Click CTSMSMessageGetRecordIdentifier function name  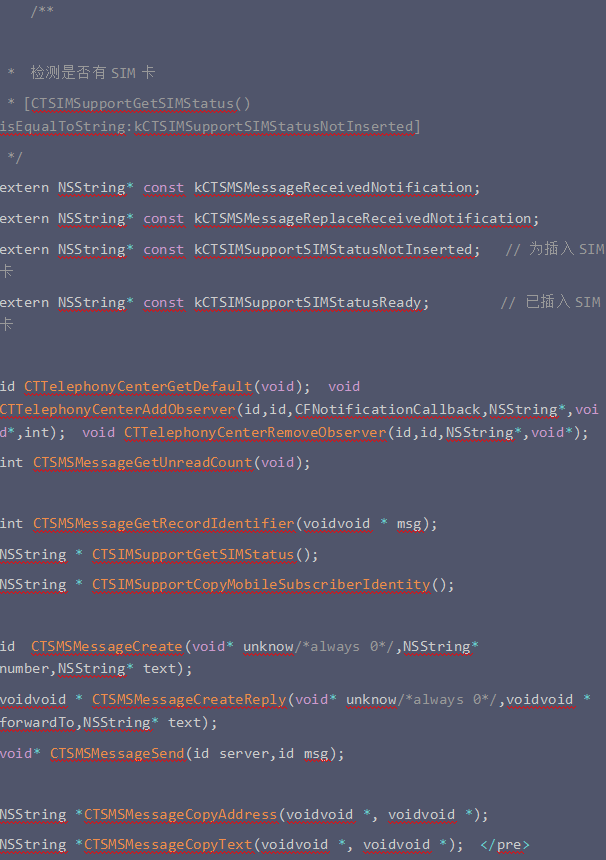(x=164, y=524)
